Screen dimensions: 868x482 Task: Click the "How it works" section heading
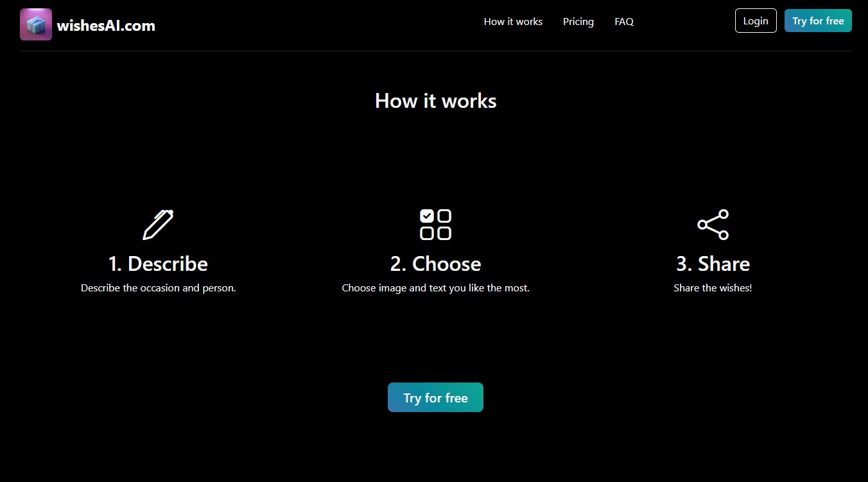coord(435,101)
